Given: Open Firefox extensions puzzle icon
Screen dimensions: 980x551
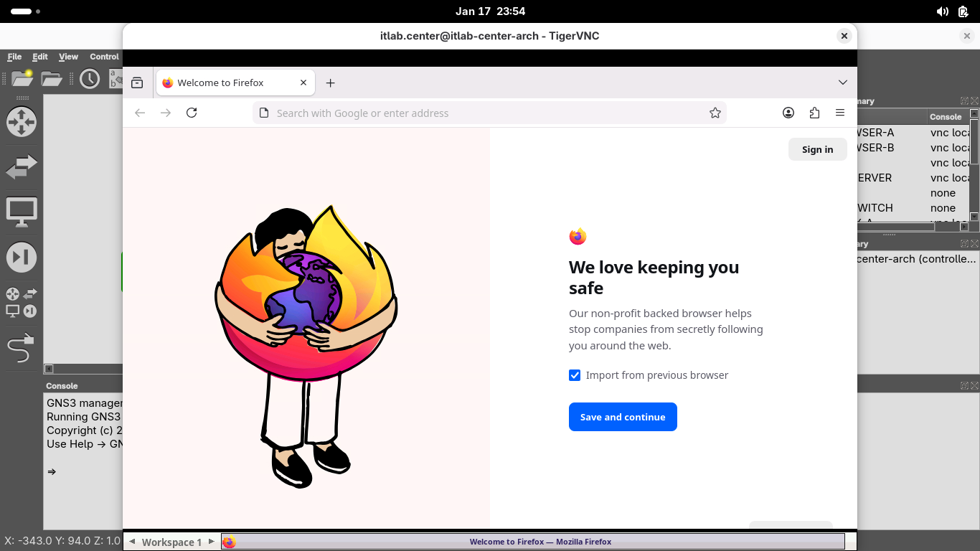Looking at the screenshot, I should point(814,113).
